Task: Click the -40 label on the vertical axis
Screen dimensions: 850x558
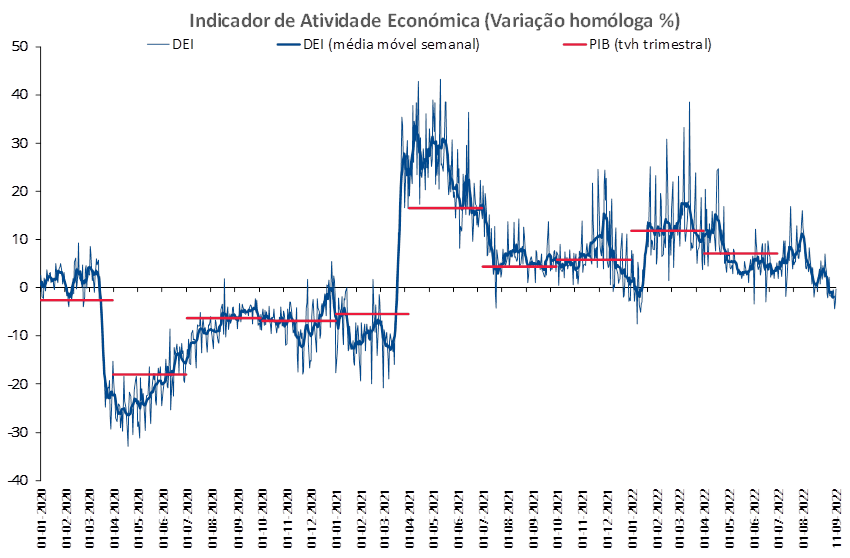Action: (18, 480)
